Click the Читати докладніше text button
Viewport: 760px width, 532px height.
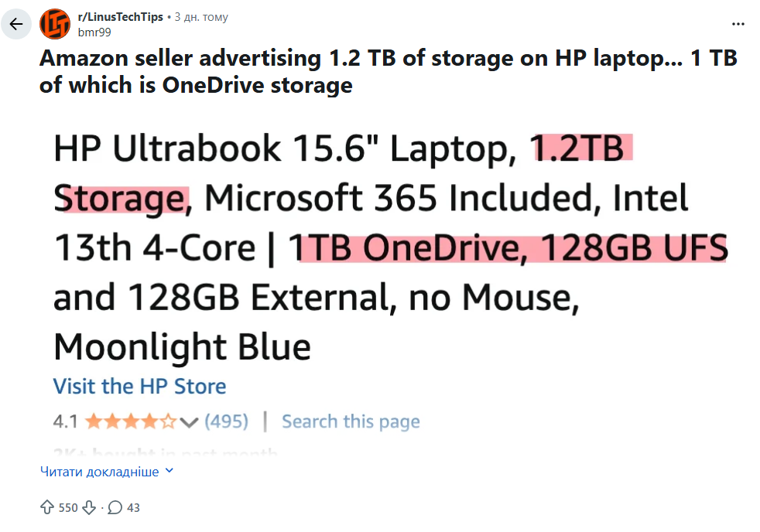click(x=99, y=472)
